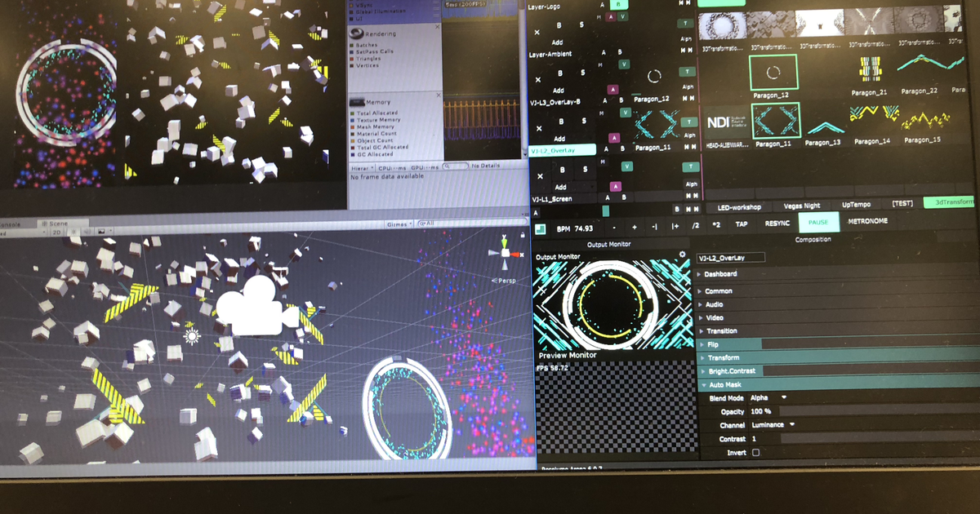
Task: Open Channel Luminance dropdown
Action: coord(773,424)
